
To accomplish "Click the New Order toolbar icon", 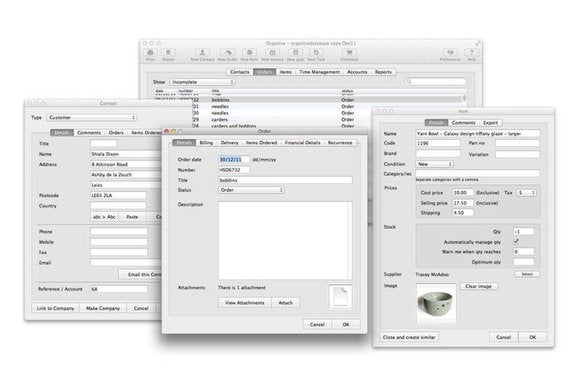I will click(227, 54).
